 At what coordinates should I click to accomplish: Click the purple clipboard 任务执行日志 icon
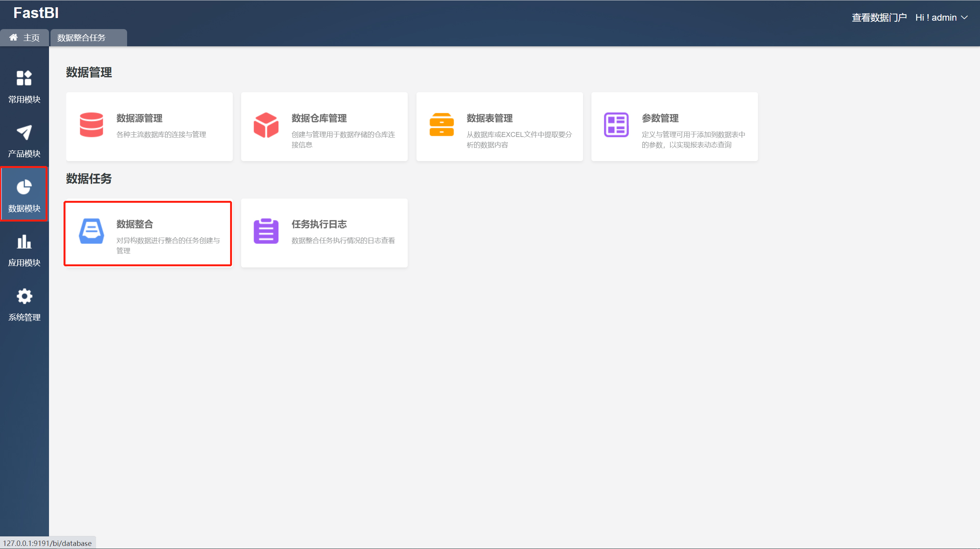[266, 231]
